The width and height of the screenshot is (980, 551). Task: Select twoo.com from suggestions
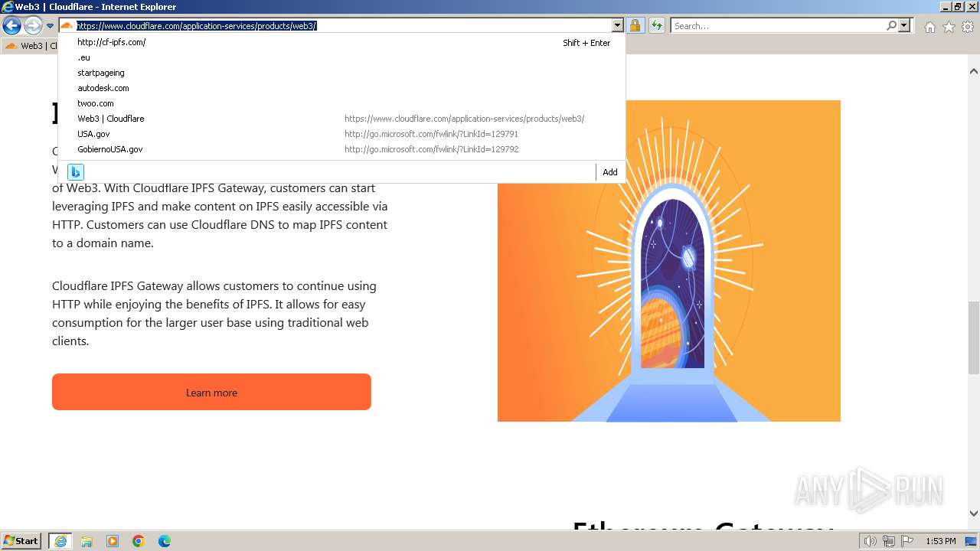[x=341, y=103]
